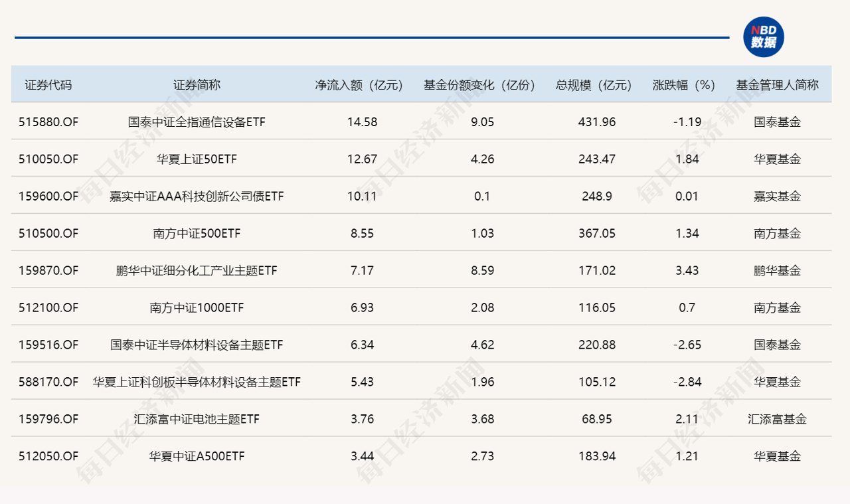This screenshot has width=850, height=504.
Task: Select total scale value 220.88
Action: pyautogui.click(x=596, y=345)
